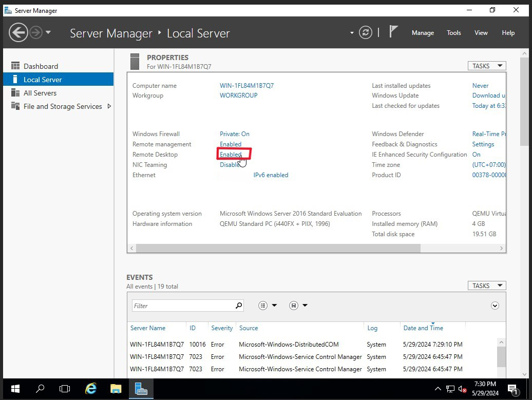The image size is (532, 400).
Task: Disable Remote Desktop via the Enabled link
Action: tap(230, 154)
